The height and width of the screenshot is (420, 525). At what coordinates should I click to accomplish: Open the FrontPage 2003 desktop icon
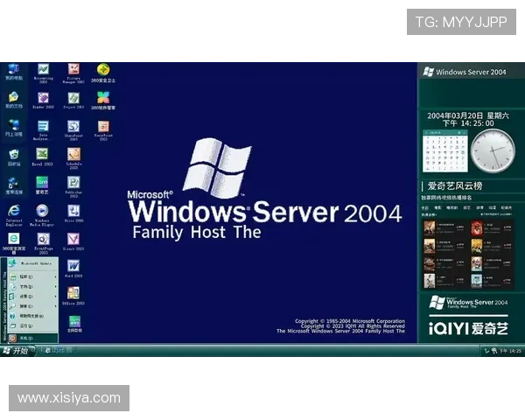[x=43, y=243]
